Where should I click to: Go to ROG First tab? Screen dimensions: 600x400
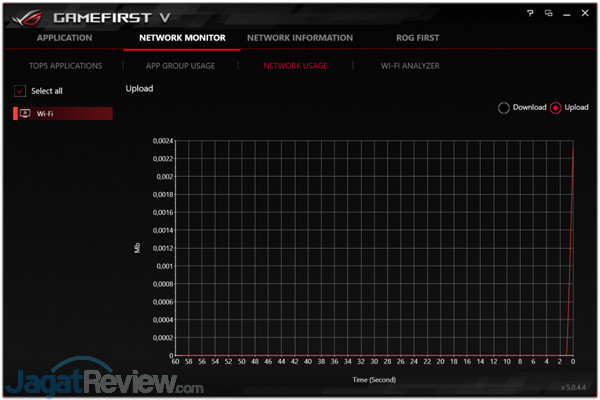tap(417, 38)
